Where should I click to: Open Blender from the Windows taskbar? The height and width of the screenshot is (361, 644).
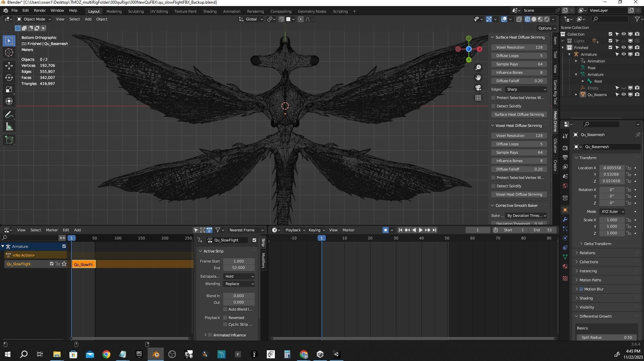(x=155, y=354)
